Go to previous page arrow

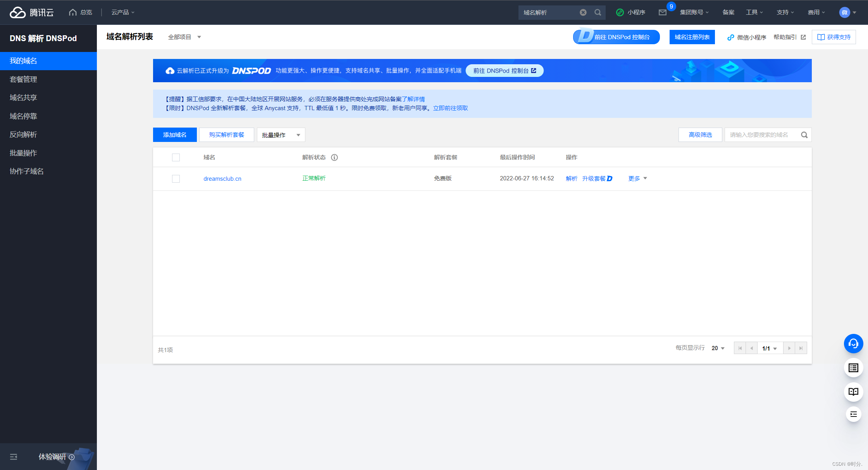pyautogui.click(x=751, y=348)
